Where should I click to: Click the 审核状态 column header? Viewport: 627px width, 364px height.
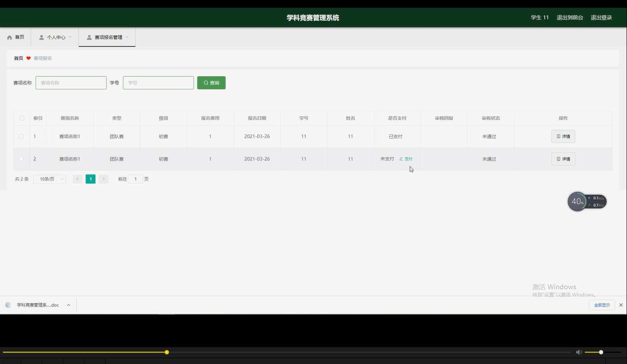click(x=491, y=118)
